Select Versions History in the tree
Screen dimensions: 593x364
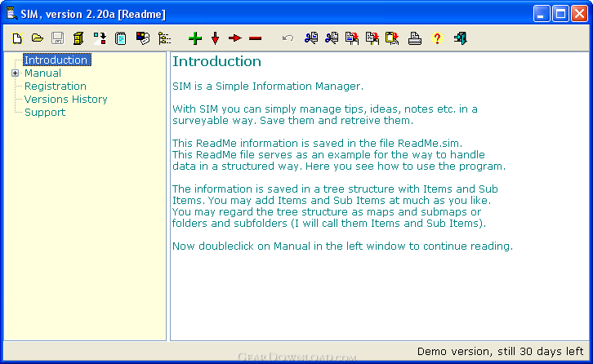[x=66, y=99]
